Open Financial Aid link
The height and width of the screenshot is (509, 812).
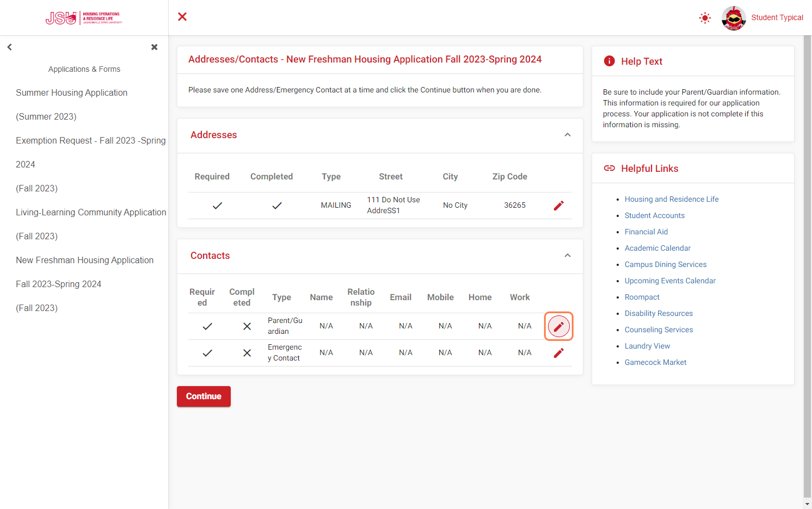pos(646,232)
